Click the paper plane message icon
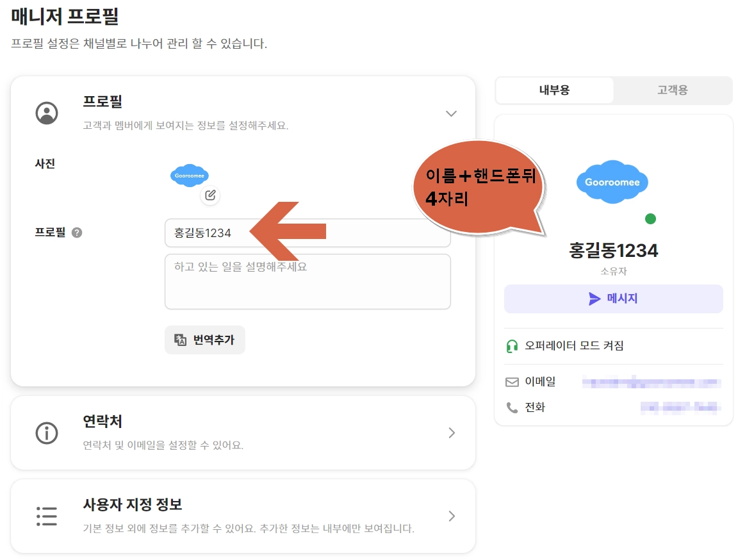 click(x=594, y=299)
